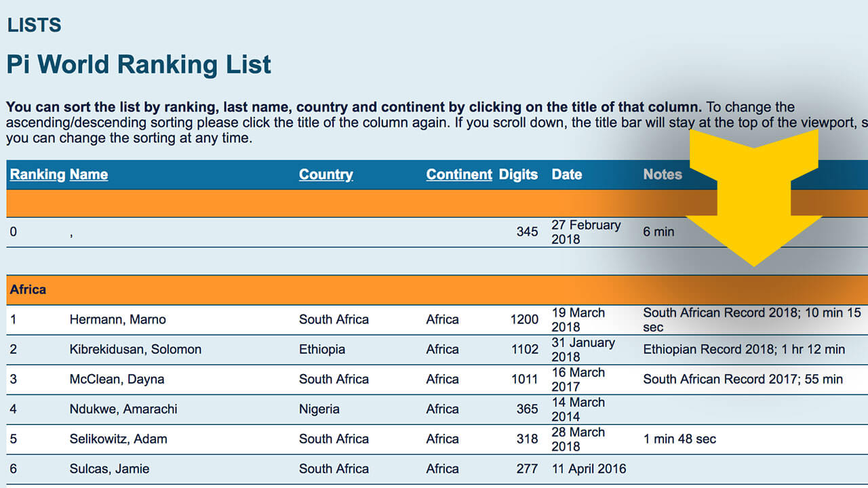Select the Hermann, Marno name cell
Screen dimensions: 868x488
[x=117, y=319]
